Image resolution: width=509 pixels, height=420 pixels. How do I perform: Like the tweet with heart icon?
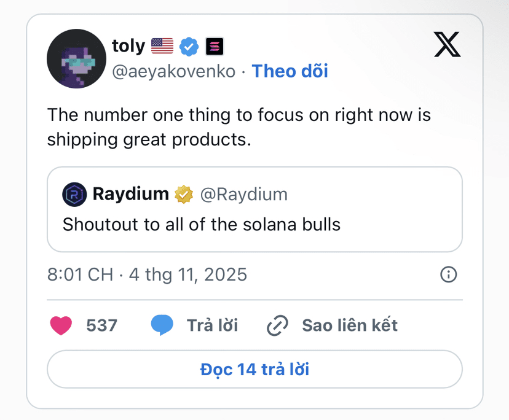[x=61, y=325]
